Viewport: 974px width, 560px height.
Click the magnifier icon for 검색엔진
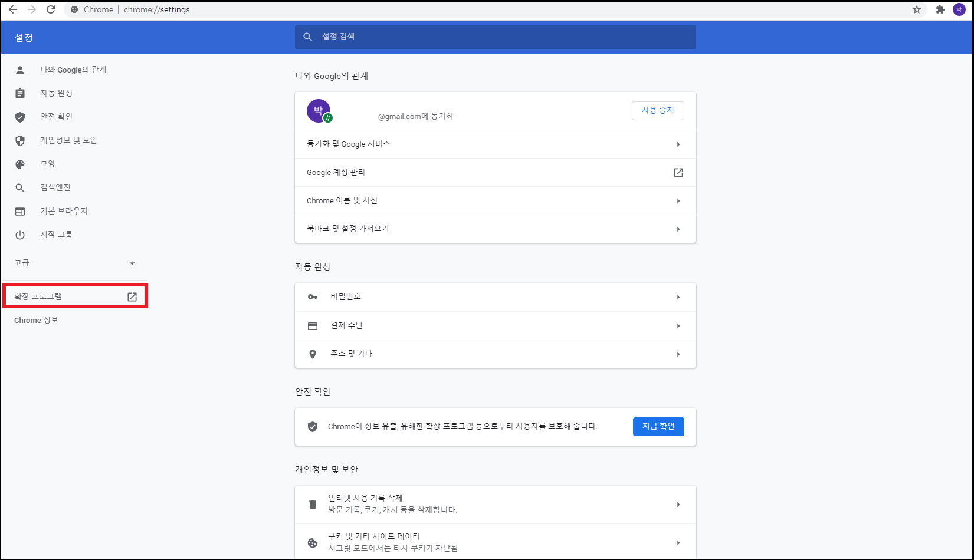click(x=20, y=188)
